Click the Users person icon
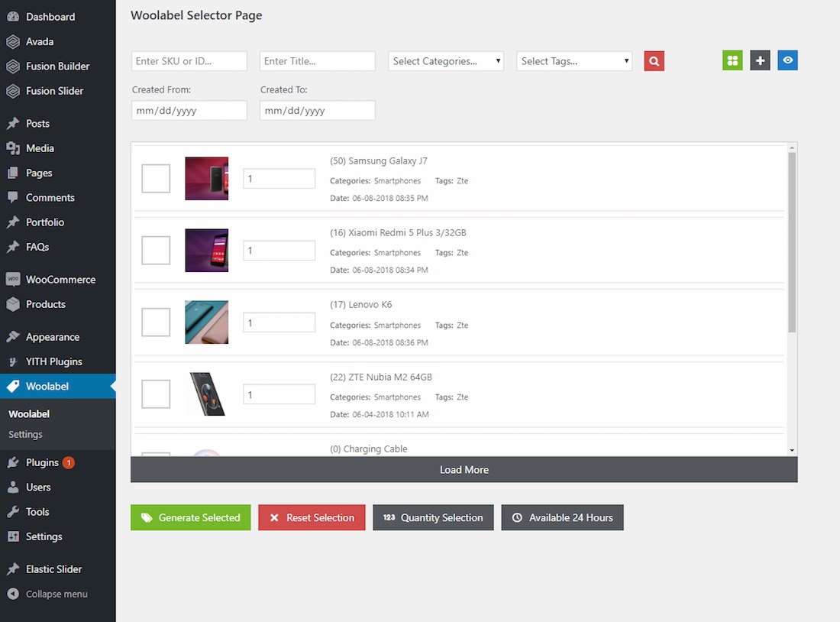The width and height of the screenshot is (840, 622). coord(13,487)
